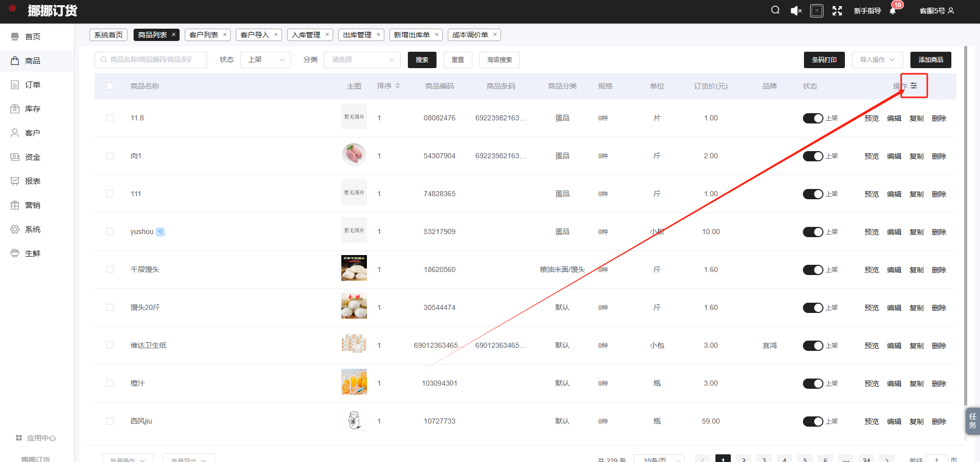Mute sound with the speaker icon

(x=796, y=11)
